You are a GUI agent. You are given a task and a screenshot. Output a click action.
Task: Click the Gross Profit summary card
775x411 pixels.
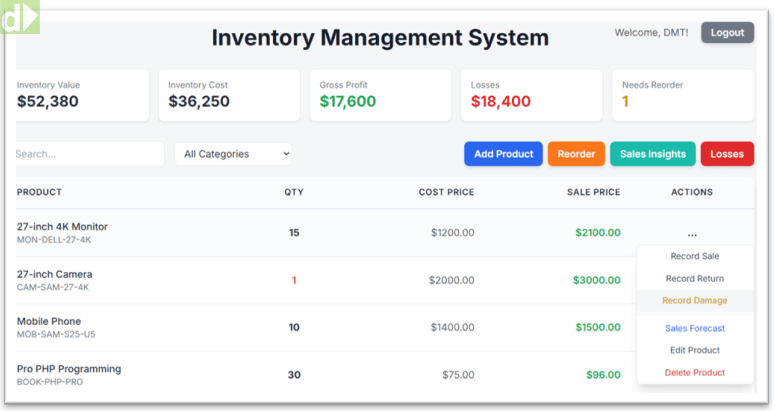(380, 95)
